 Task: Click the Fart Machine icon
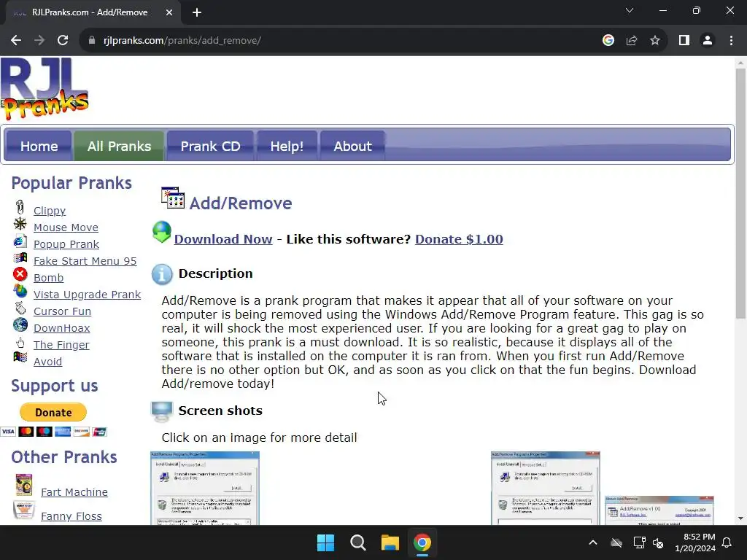(x=24, y=485)
